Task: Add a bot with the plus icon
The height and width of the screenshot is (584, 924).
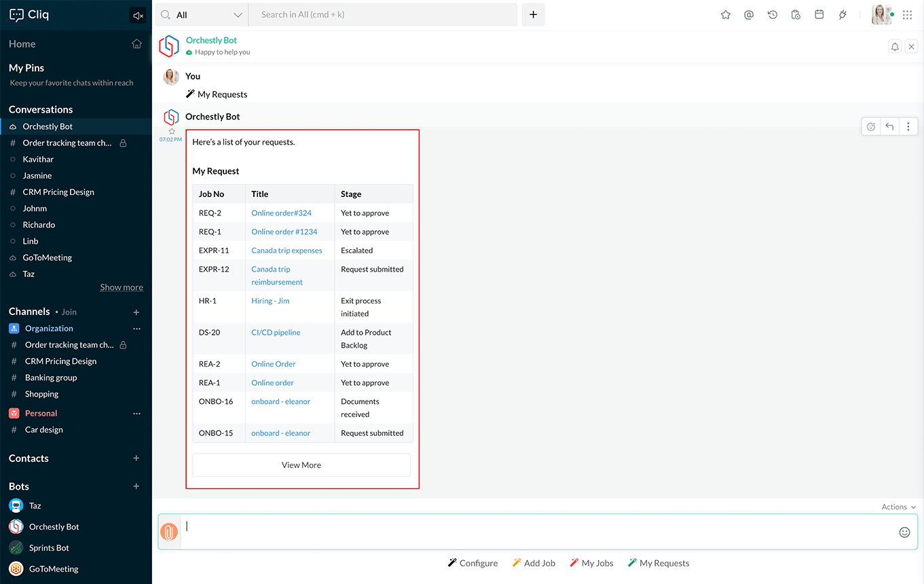Action: pyautogui.click(x=136, y=486)
